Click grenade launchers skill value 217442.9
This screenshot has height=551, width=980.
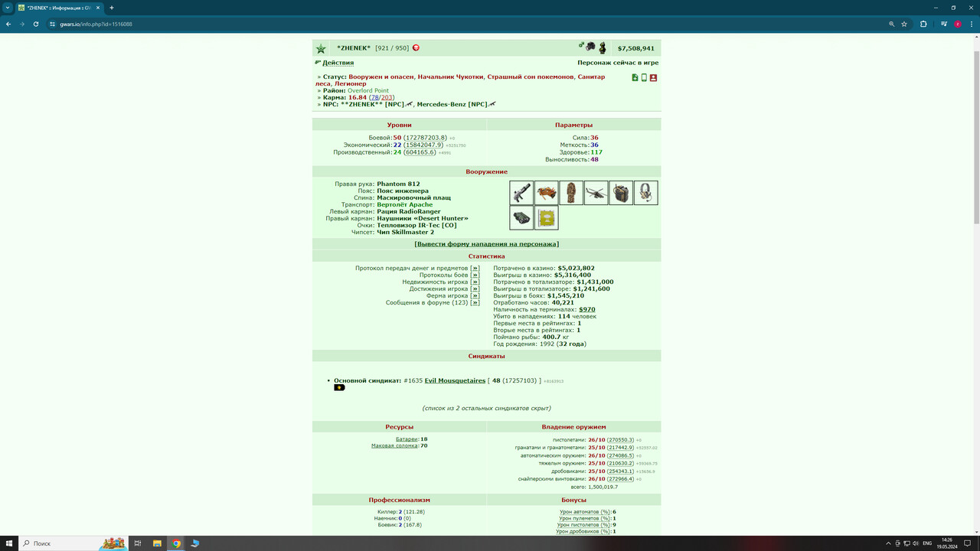621,448
